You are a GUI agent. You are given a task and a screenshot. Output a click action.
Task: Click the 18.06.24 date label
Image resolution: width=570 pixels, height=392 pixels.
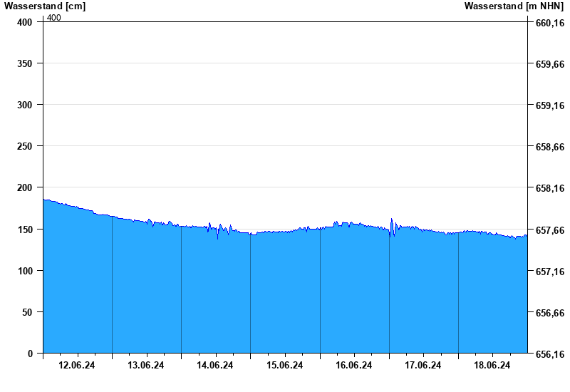coord(492,366)
